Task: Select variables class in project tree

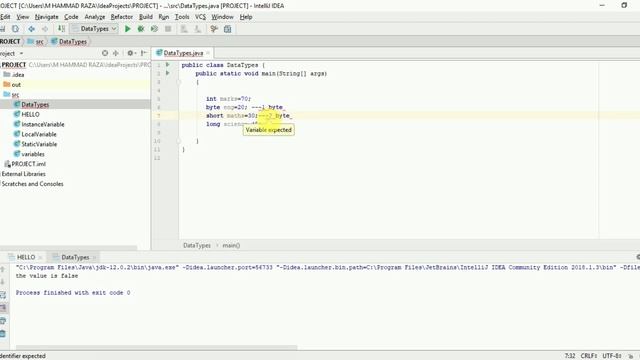Action: [x=29, y=154]
